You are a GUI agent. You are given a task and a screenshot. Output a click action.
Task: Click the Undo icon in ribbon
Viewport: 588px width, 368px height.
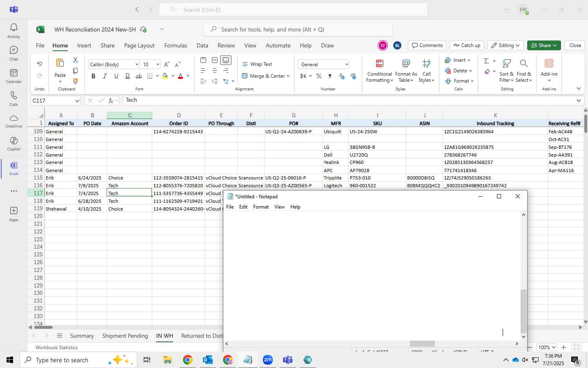click(x=40, y=64)
